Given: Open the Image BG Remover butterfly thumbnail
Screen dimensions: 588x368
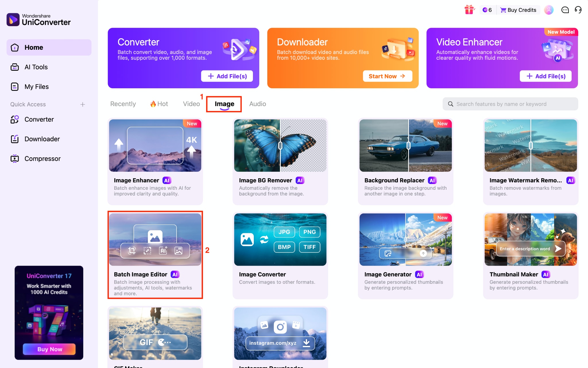Looking at the screenshot, I should point(280,145).
